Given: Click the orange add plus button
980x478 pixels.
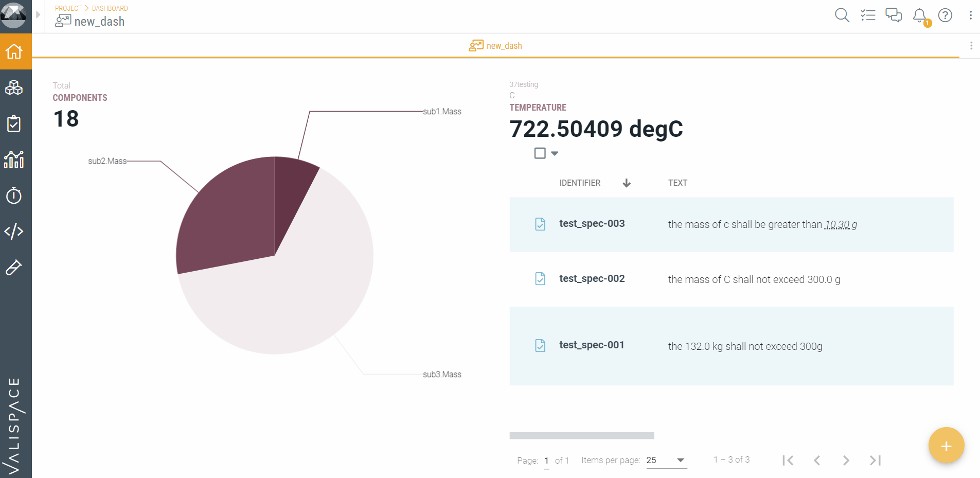Looking at the screenshot, I should point(946,446).
